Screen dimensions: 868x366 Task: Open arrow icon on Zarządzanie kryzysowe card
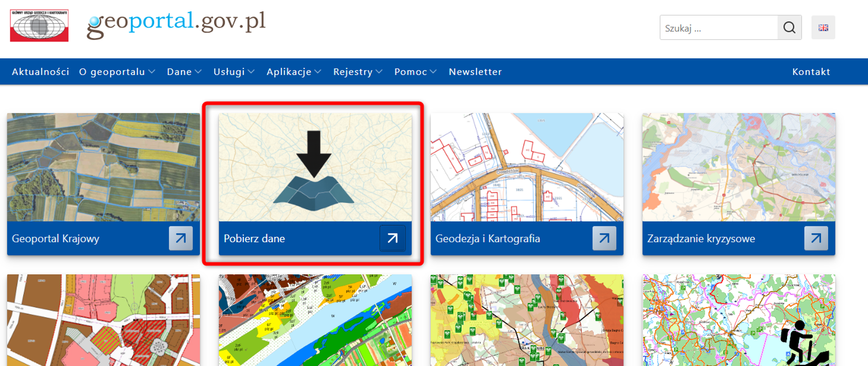(x=816, y=238)
